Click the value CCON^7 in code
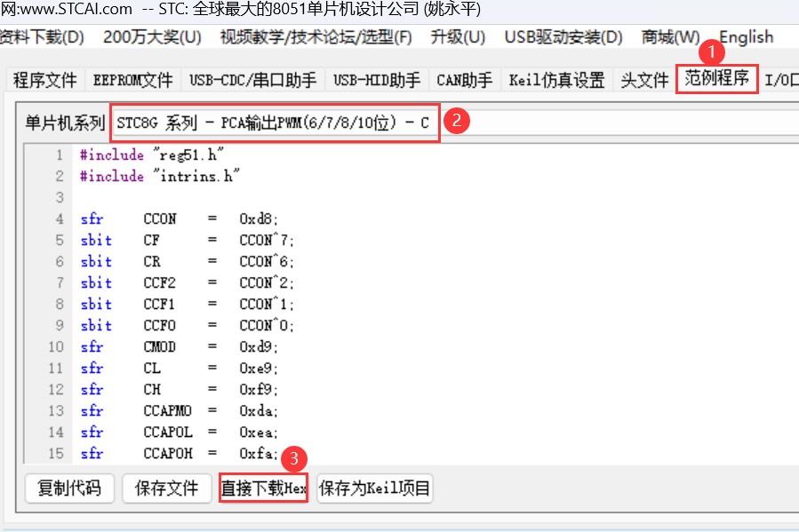Viewport: 799px width, 532px height. 265,240
